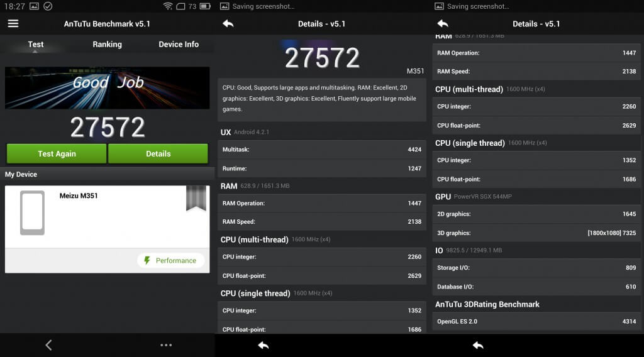The image size is (644, 357).
Task: Tap the back arrow atop the right Details screen
Action: [x=443, y=24]
